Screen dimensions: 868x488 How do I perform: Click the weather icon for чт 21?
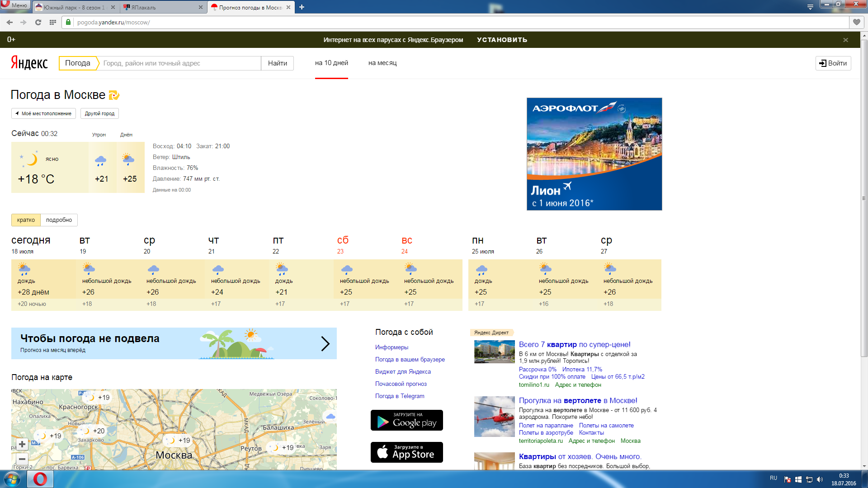coord(218,269)
